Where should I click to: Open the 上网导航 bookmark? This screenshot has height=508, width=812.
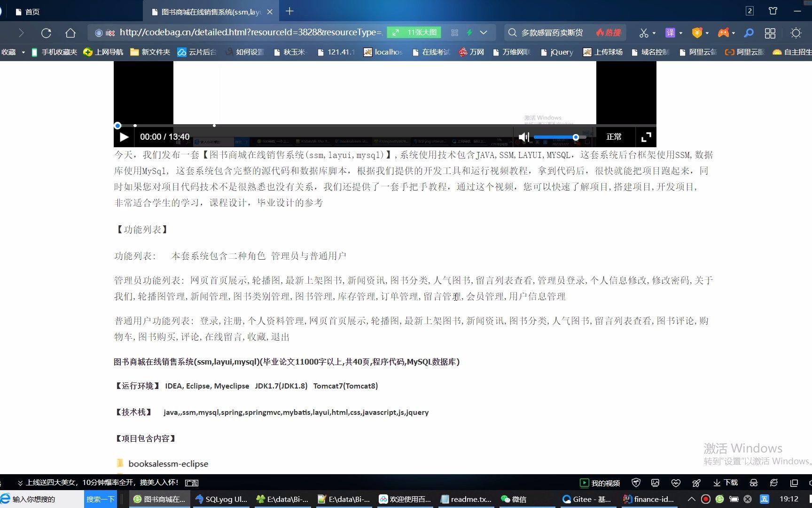coord(103,52)
